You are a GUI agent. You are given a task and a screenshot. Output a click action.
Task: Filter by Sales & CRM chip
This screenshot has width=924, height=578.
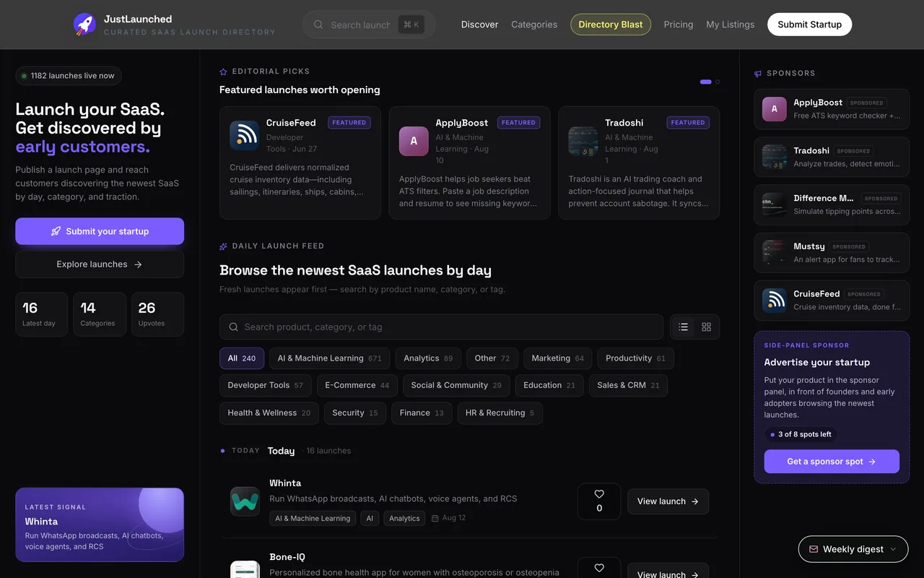point(629,386)
